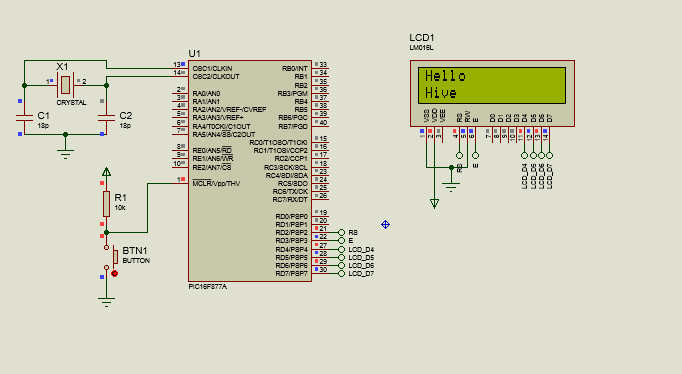
Task: Select the ground symbol under the LCD
Action: click(x=451, y=187)
